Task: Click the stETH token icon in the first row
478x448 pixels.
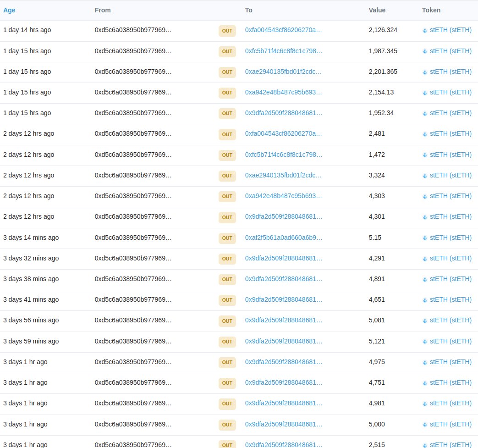Action: [x=425, y=30]
